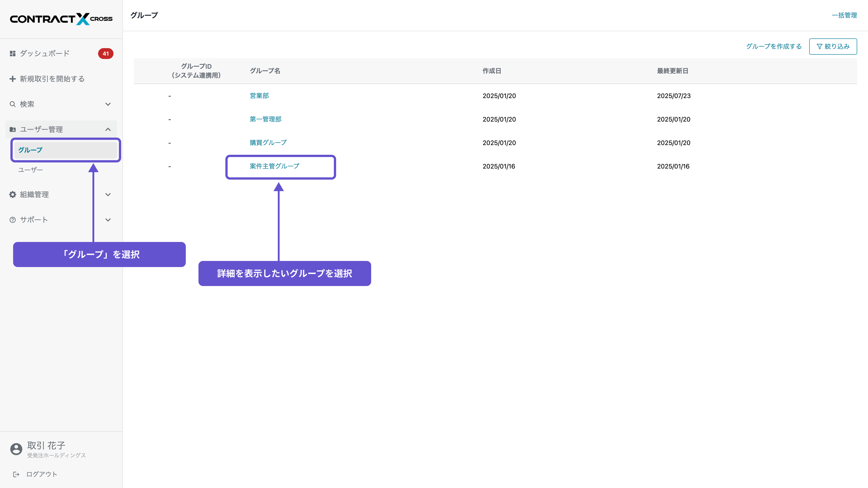868x488 pixels.
Task: Select グループ in the sidebar
Action: click(30, 150)
